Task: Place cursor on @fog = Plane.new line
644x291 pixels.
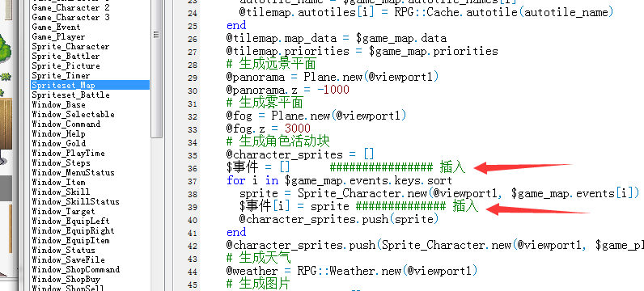Action: coord(316,116)
